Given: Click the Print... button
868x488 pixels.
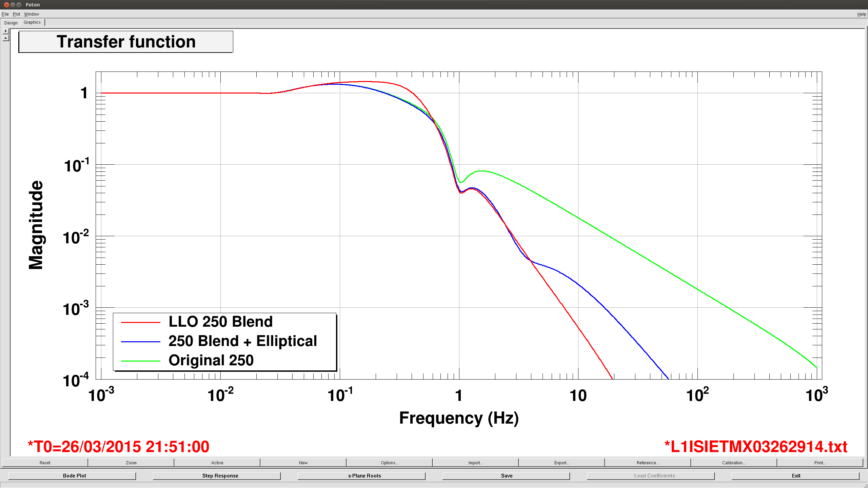Looking at the screenshot, I should coord(820,463).
